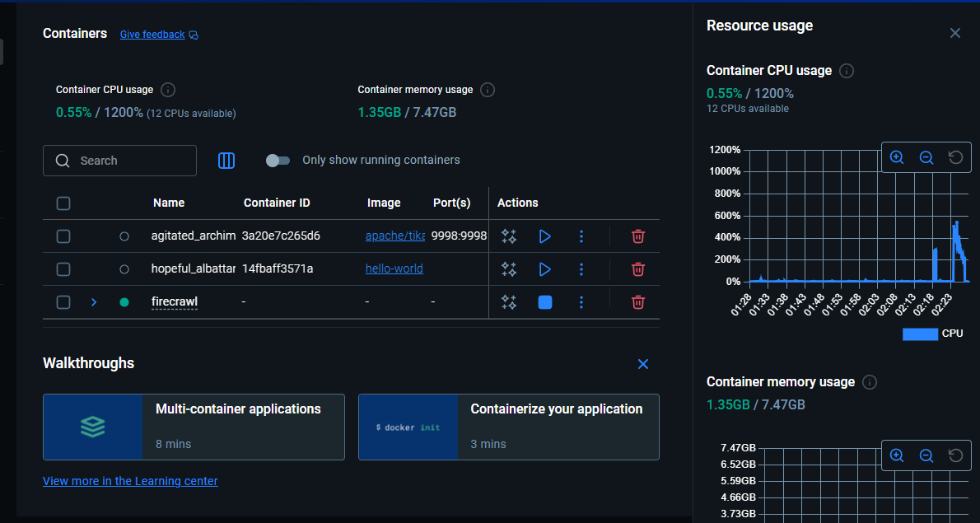The width and height of the screenshot is (980, 523).
Task: Check the select-all containers checkbox
Action: [x=63, y=203]
